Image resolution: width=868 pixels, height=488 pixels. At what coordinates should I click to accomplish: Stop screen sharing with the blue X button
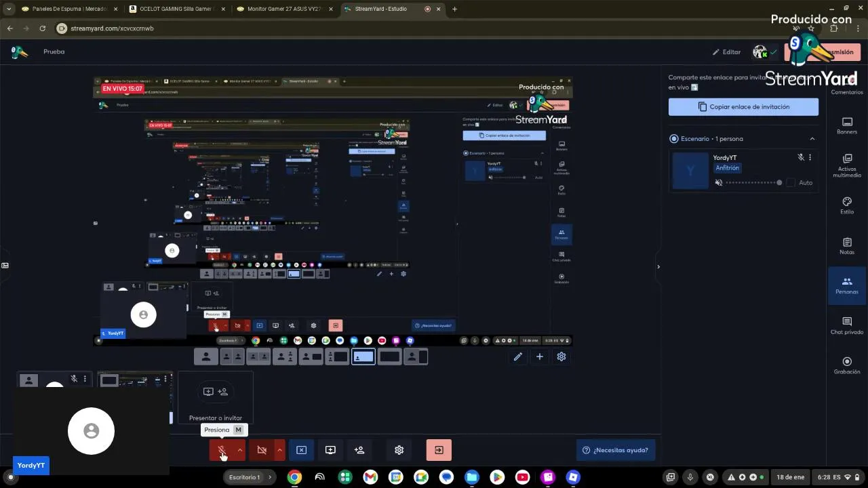(x=302, y=450)
